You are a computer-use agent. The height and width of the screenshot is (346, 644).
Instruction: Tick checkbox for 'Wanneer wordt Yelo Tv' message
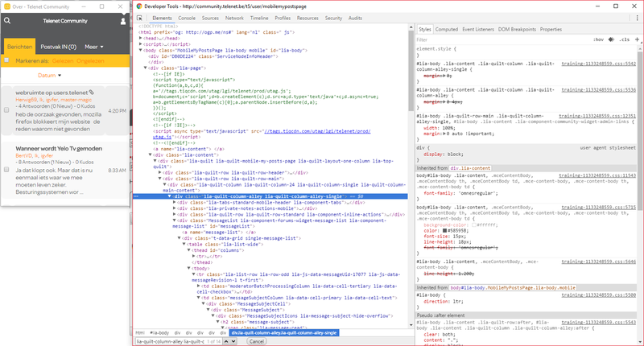tap(6, 170)
